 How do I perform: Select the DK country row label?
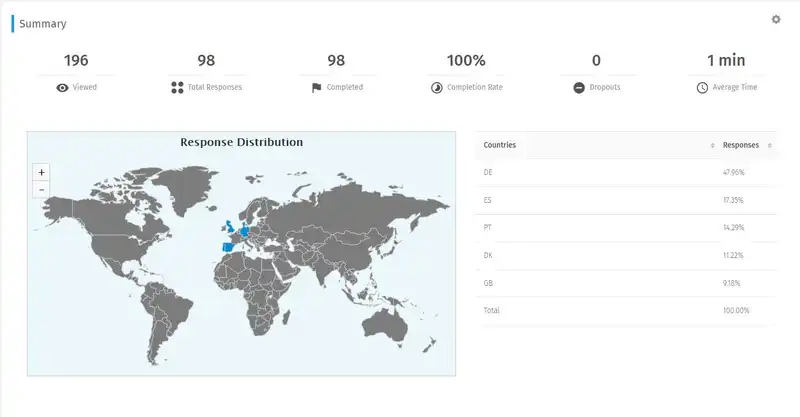[488, 255]
